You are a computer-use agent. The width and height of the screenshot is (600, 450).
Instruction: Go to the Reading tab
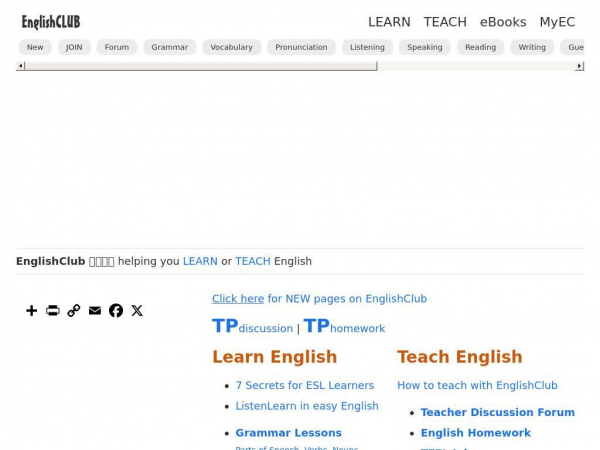pyautogui.click(x=481, y=47)
